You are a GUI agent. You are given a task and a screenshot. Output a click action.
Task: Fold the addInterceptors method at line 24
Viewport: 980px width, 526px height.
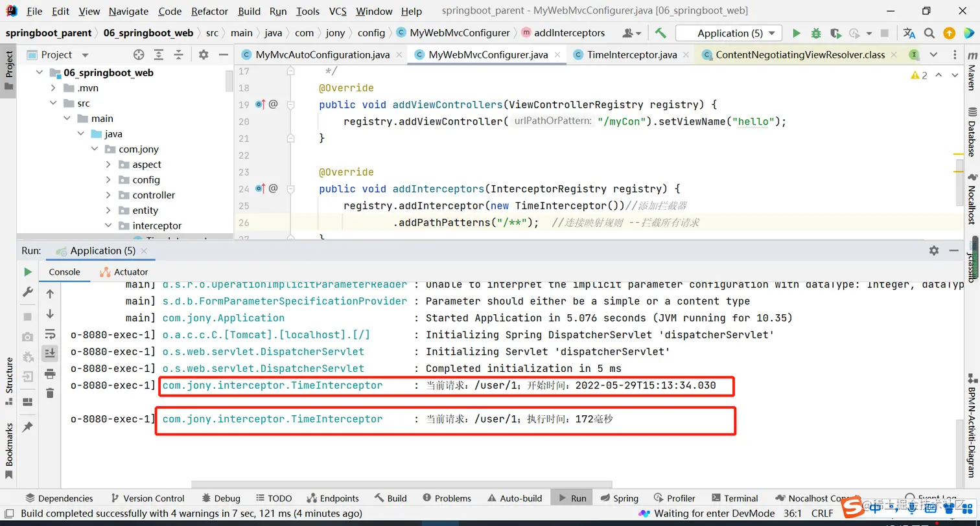pos(290,189)
